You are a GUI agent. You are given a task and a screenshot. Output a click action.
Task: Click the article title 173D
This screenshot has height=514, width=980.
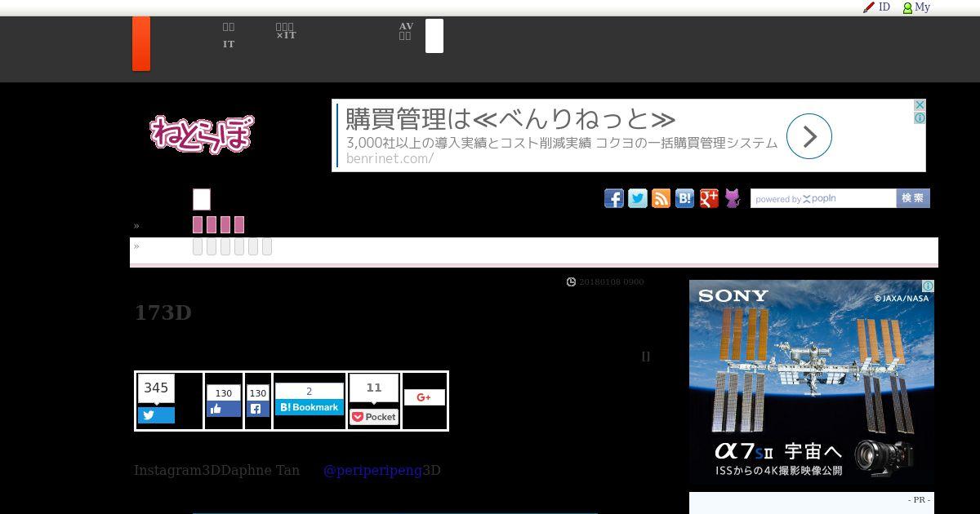163,313
